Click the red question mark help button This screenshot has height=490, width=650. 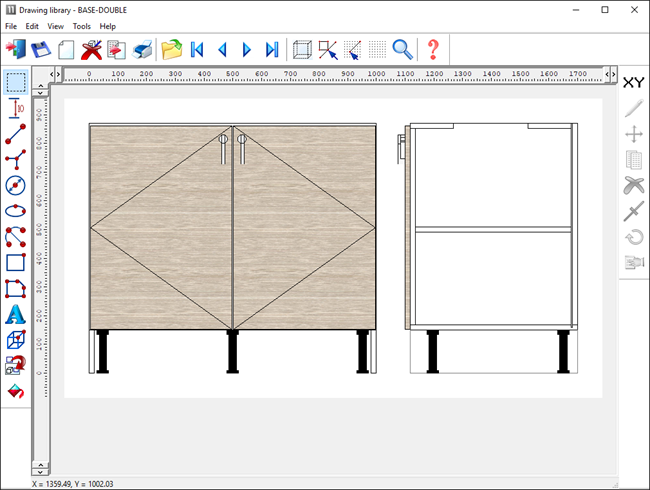click(433, 49)
